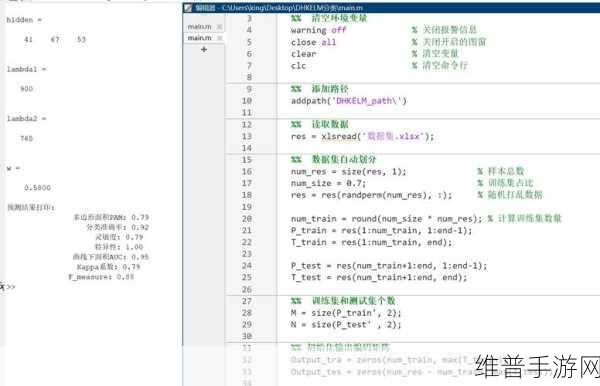This screenshot has height=386, width=600.
Task: Add a new editor tab with plus button
Action: (204, 49)
